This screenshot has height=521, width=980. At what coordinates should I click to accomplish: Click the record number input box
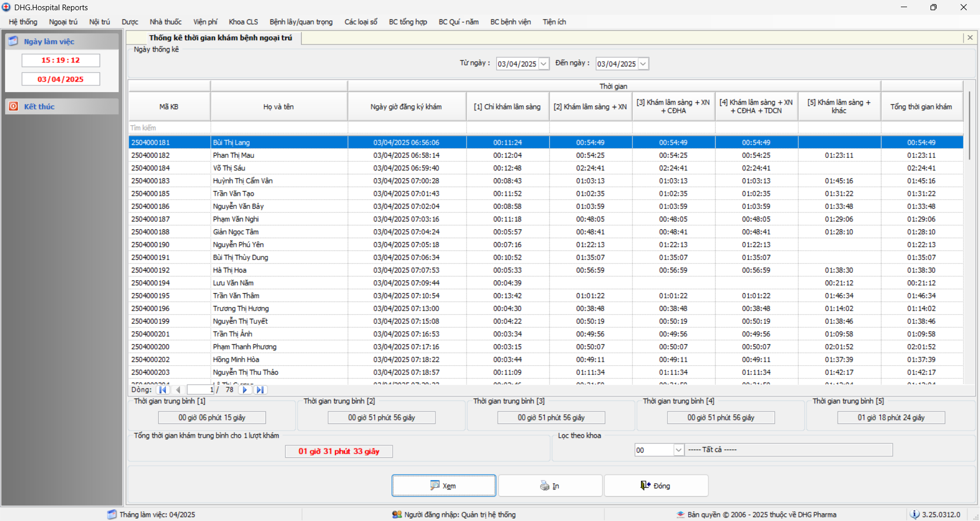point(201,390)
